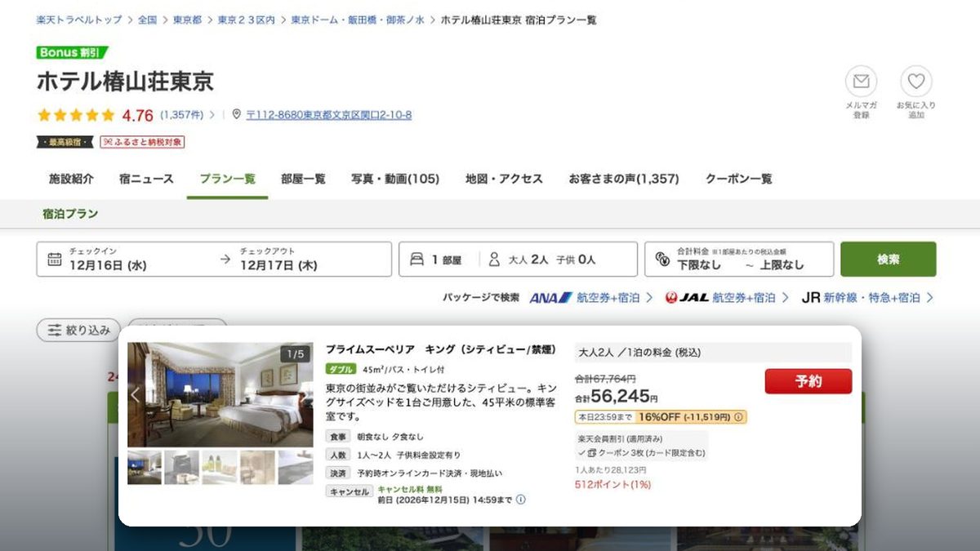Open review count 1,357件 chevron
The image size is (980, 551).
coord(212,115)
